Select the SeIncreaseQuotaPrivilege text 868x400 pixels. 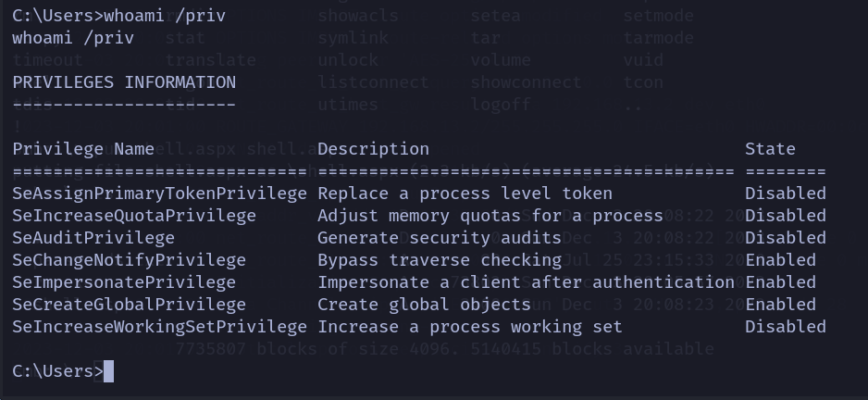click(134, 216)
